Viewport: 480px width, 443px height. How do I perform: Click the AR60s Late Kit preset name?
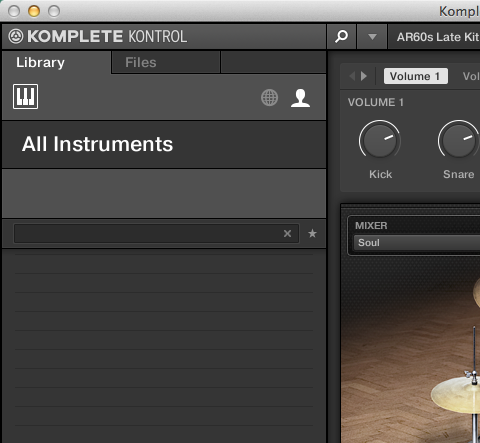point(437,37)
